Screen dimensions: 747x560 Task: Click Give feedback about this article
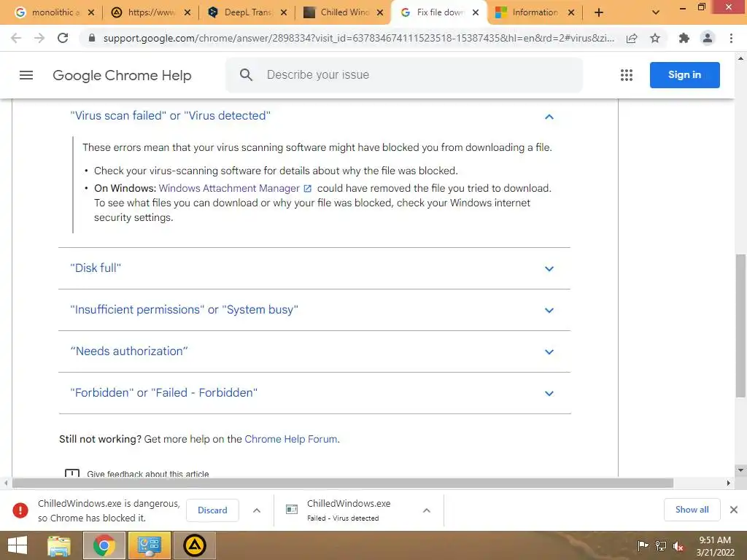(x=147, y=474)
